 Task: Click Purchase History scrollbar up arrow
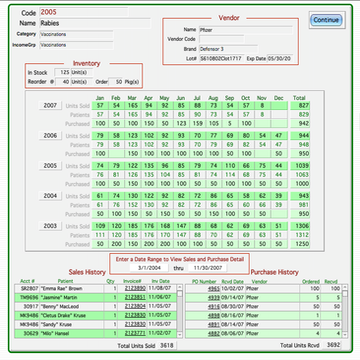tap(345, 287)
